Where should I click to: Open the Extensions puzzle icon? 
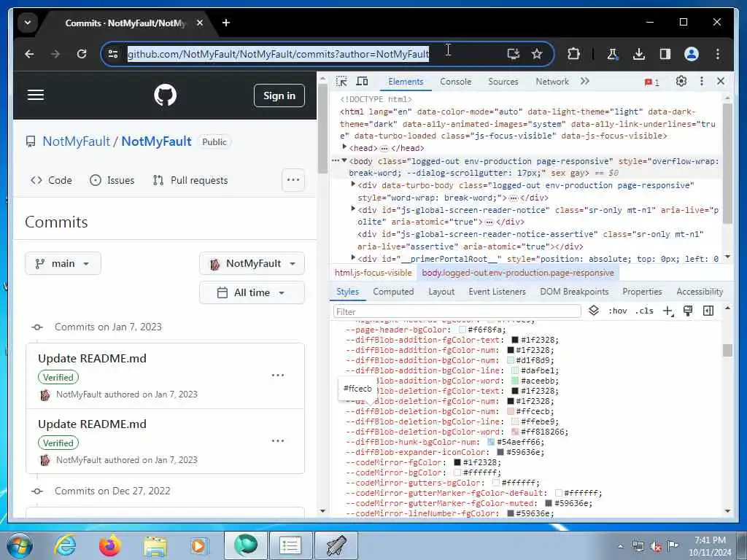[573, 54]
